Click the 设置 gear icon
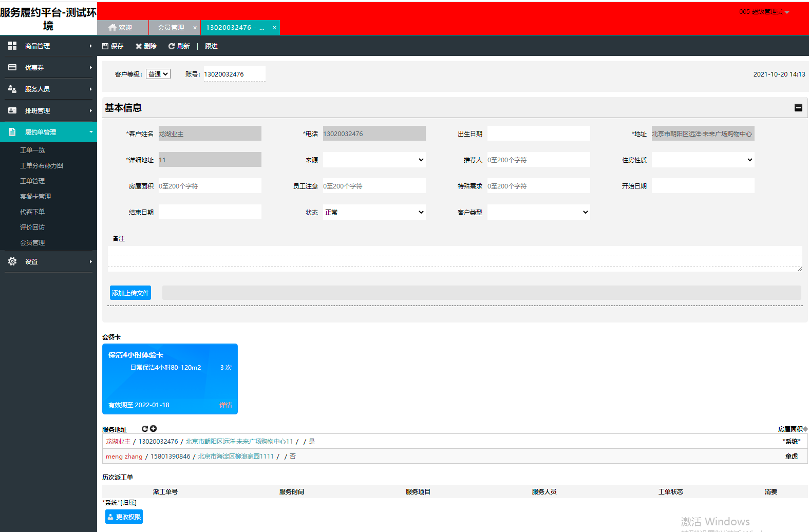 12,261
